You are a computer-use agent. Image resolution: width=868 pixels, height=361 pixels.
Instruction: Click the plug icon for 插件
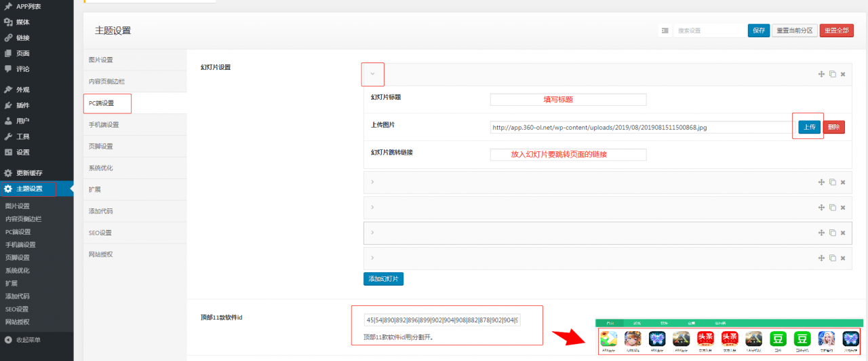(8, 105)
